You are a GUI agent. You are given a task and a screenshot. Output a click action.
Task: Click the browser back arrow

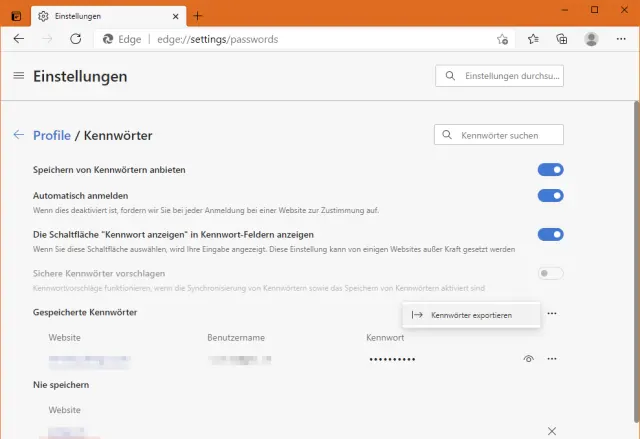click(19, 39)
